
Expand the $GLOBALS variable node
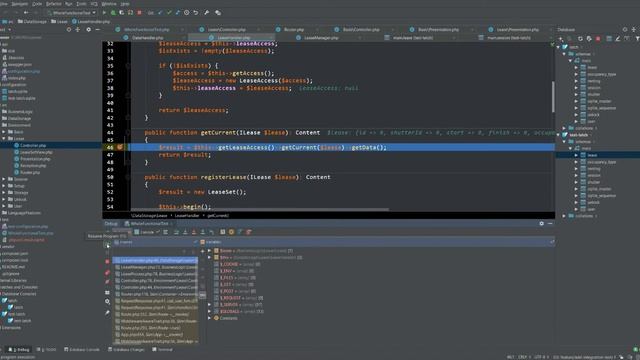pos(209,311)
